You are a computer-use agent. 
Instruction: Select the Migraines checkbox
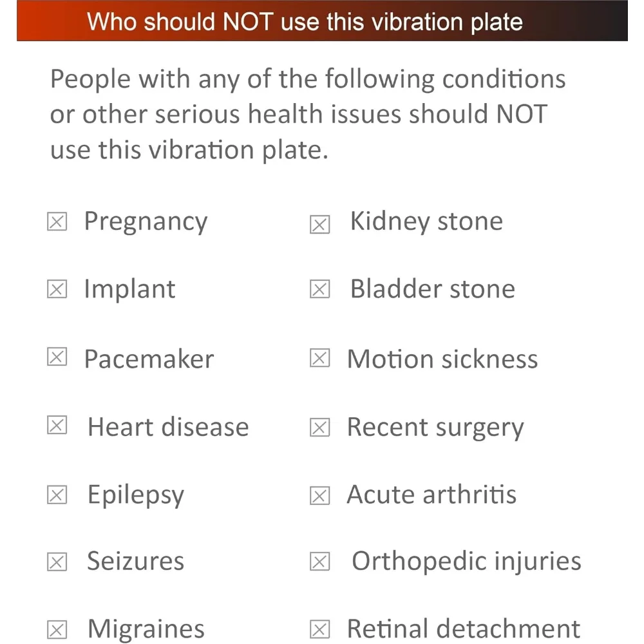coord(57,630)
